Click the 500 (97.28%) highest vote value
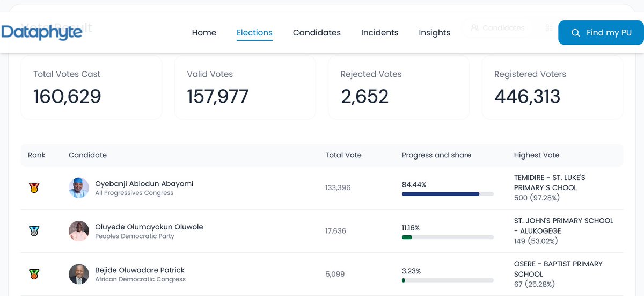This screenshot has width=644, height=296. coord(537,198)
